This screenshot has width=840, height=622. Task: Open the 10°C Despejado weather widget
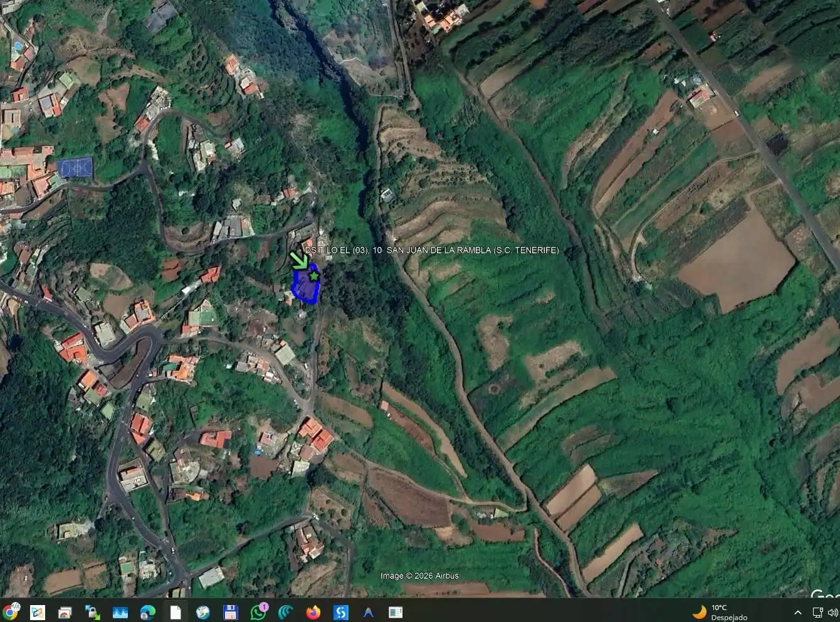click(720, 612)
